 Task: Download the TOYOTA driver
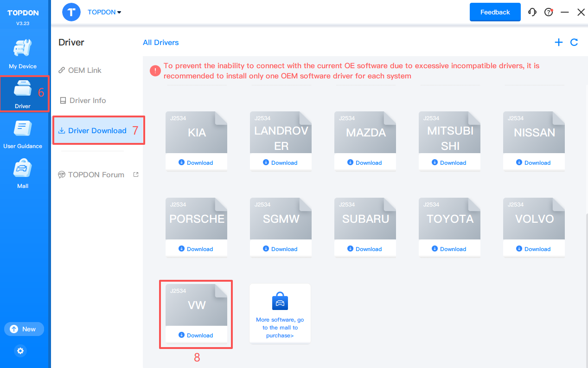(449, 249)
